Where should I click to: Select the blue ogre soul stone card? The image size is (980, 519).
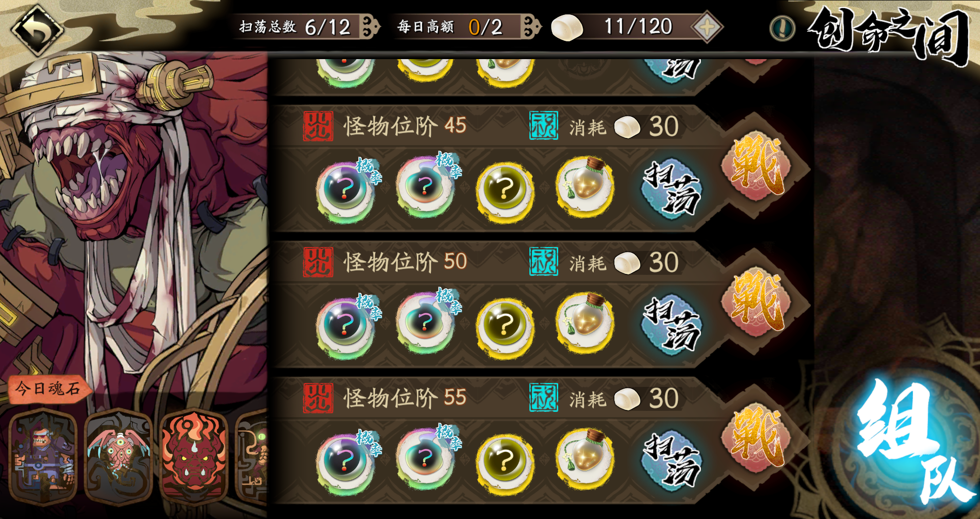pyautogui.click(x=43, y=456)
